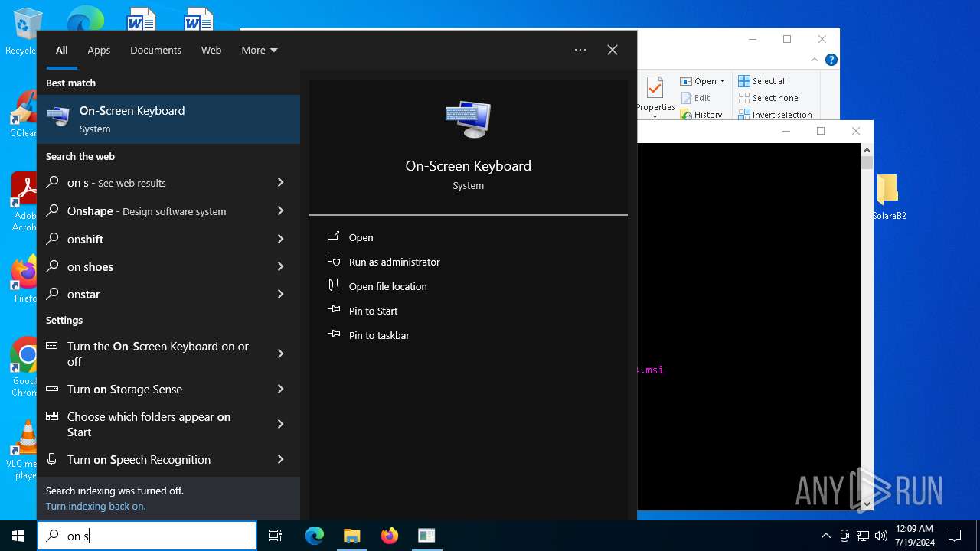Choose Pin to taskbar

coord(379,335)
